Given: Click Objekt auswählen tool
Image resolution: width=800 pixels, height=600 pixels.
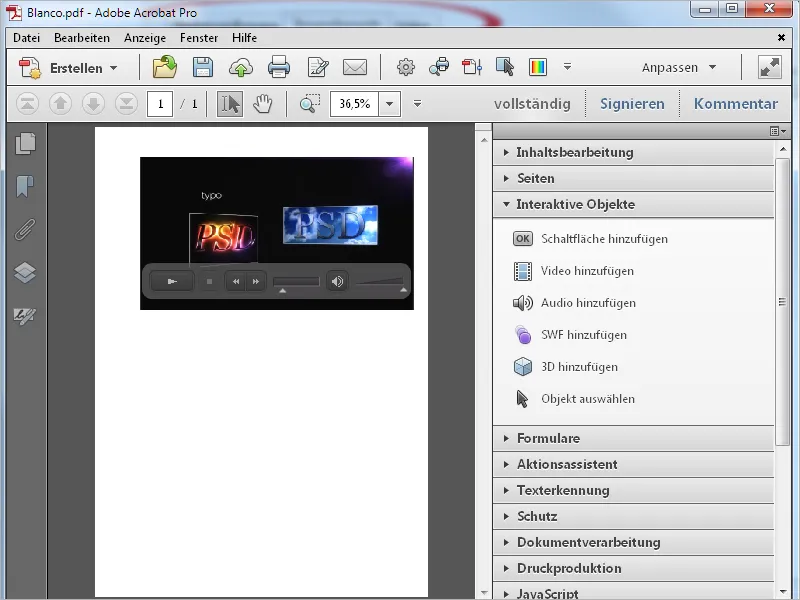Looking at the screenshot, I should (588, 399).
